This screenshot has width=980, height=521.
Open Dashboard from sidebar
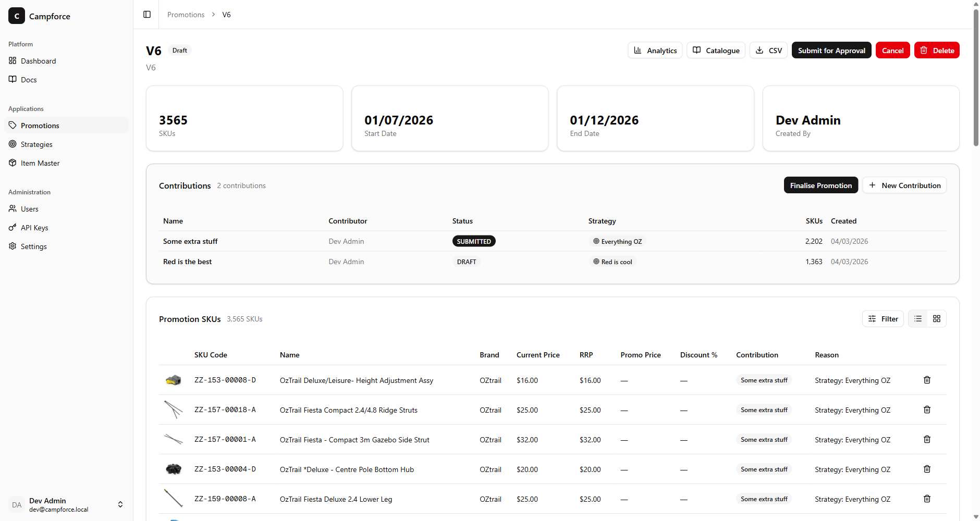pyautogui.click(x=67, y=61)
